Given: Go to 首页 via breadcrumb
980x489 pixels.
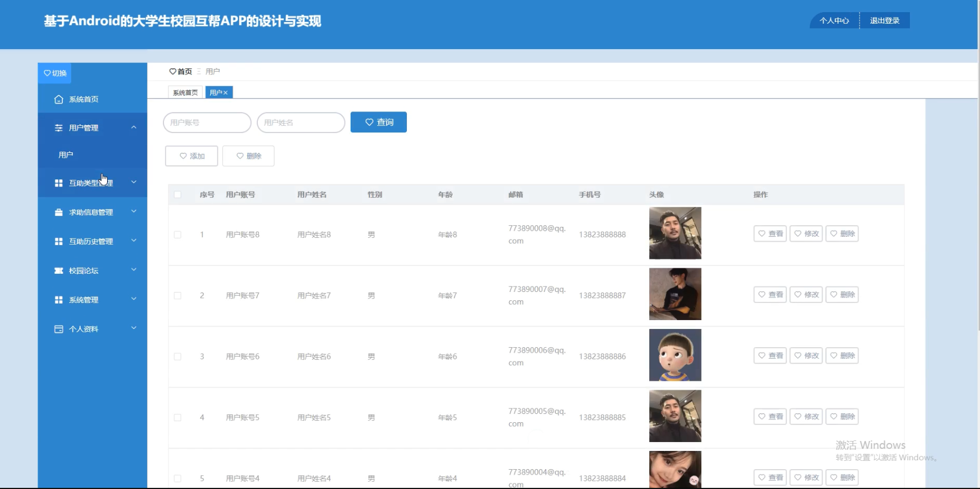Looking at the screenshot, I should coord(185,71).
